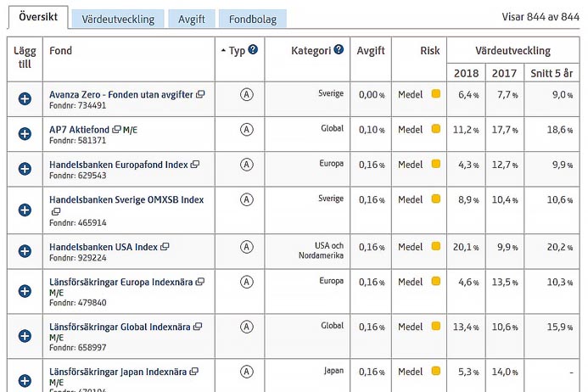Open help icon next to Kategori

[x=339, y=49]
